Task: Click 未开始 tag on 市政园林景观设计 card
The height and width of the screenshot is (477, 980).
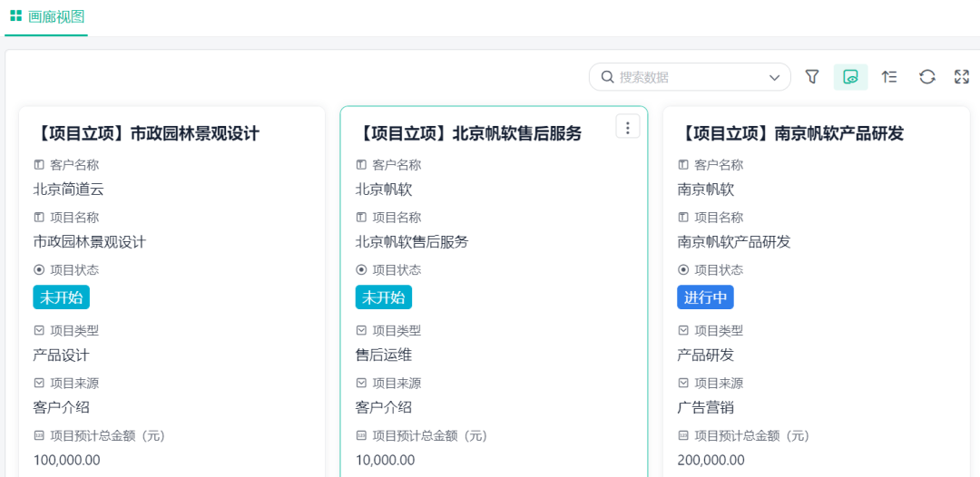Action: tap(61, 297)
